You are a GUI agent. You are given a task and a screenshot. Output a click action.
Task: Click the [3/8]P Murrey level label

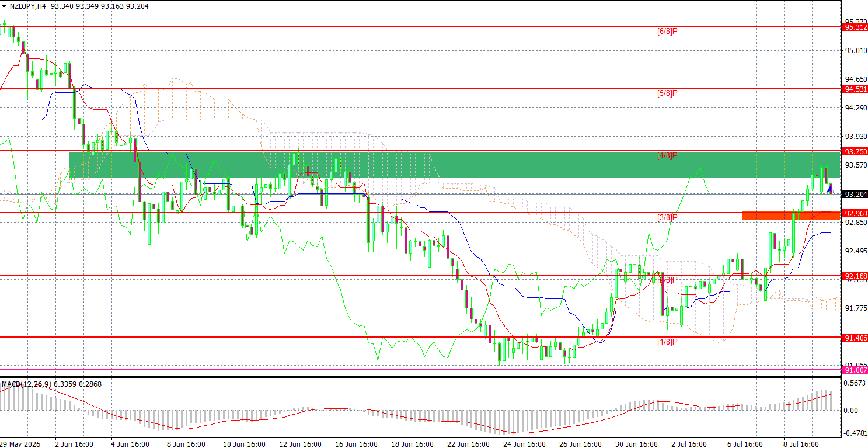[x=667, y=217]
